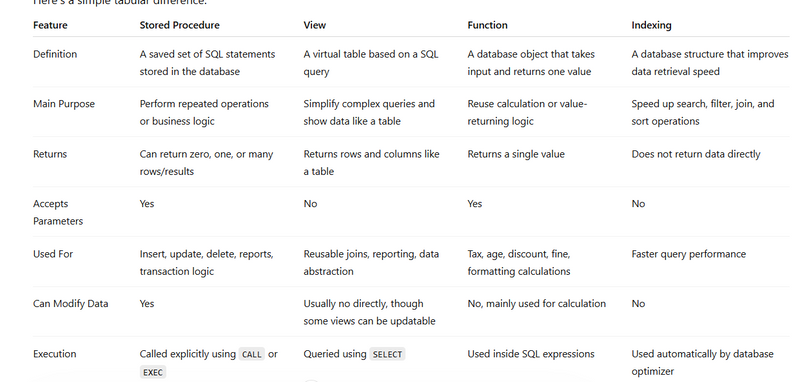
Task: Select the Execution row label
Action: [55, 354]
